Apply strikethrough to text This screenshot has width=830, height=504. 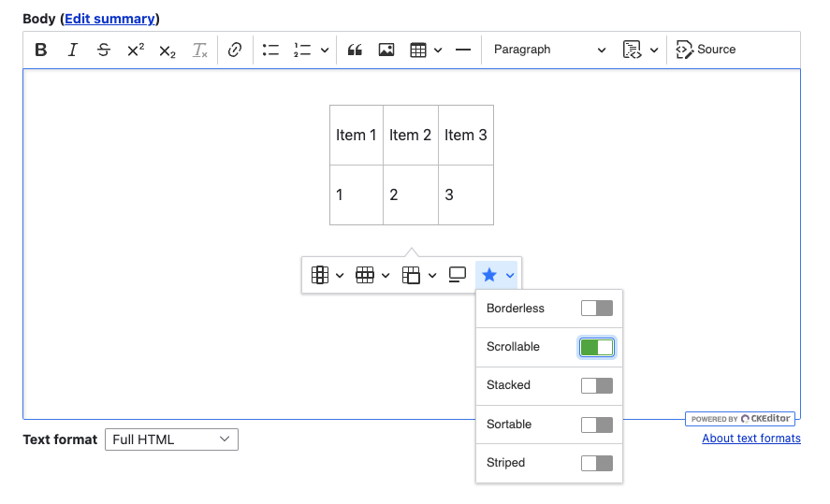pyautogui.click(x=104, y=50)
